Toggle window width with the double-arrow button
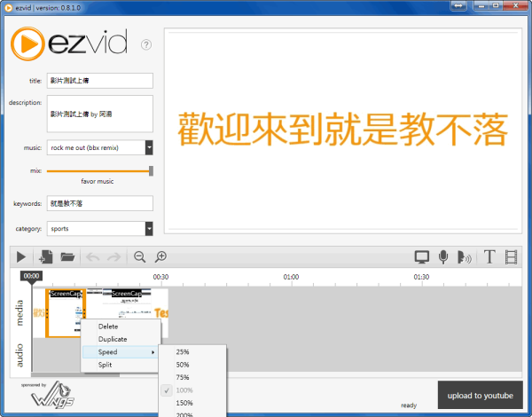This screenshot has width=532, height=417. (x=458, y=6)
